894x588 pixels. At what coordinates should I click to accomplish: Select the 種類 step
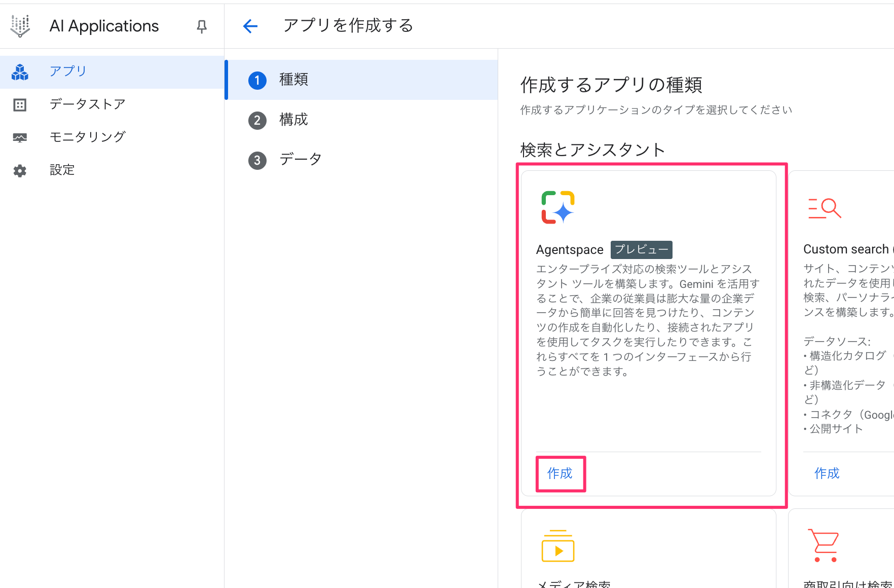click(x=362, y=80)
